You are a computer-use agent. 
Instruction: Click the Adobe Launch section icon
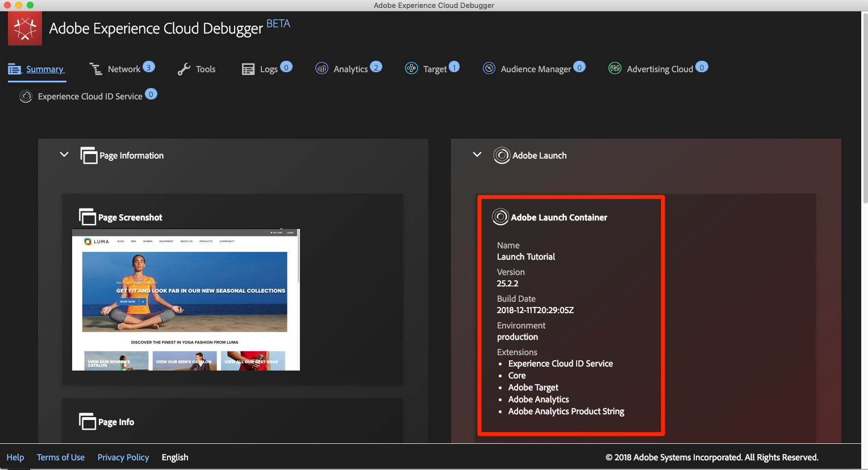[x=502, y=155]
